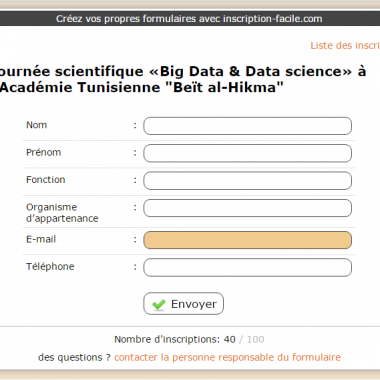The width and height of the screenshot is (380, 380).
Task: Click the green checkmark icon beside Envoyer
Action: [x=159, y=304]
